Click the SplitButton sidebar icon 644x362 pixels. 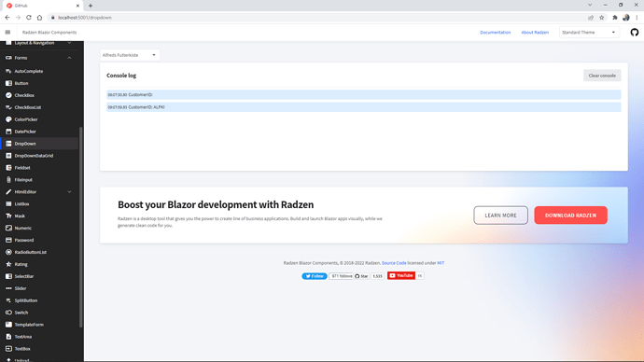[8, 300]
